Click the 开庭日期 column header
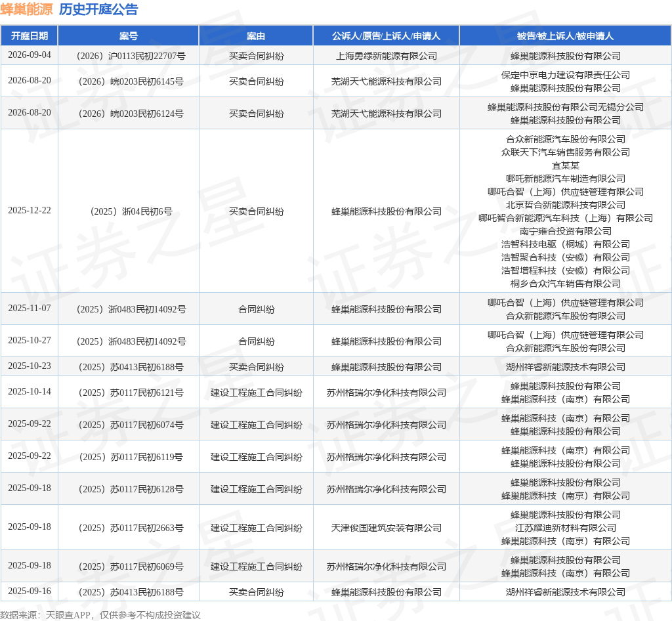Image resolution: width=672 pixels, height=621 pixels. 29,36
